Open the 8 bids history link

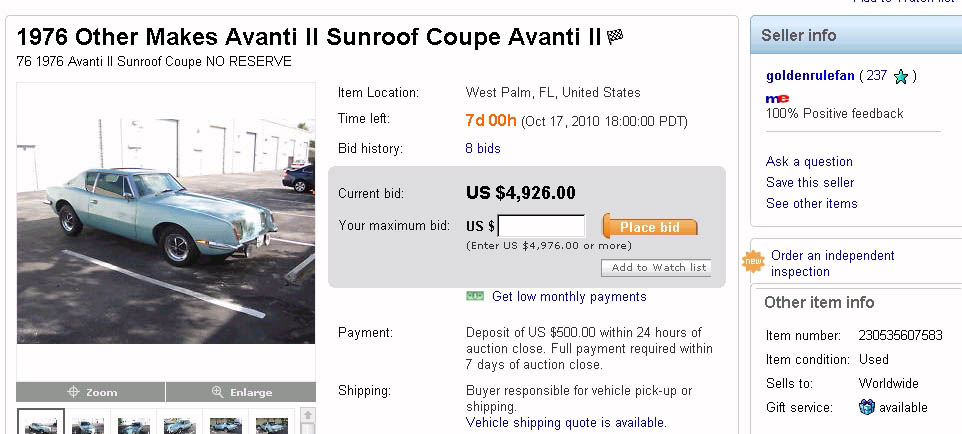pyautogui.click(x=483, y=149)
